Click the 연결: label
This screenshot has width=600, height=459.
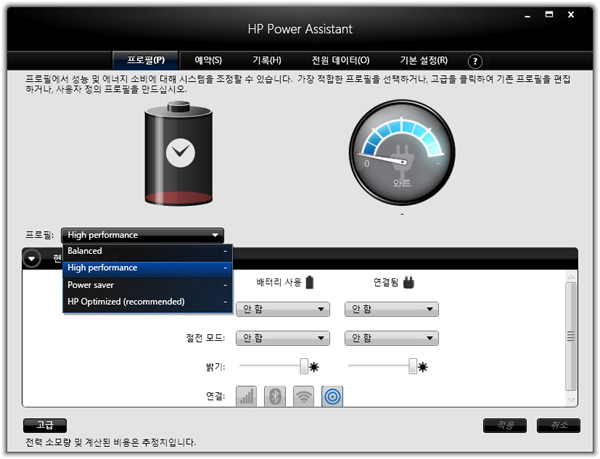point(215,396)
